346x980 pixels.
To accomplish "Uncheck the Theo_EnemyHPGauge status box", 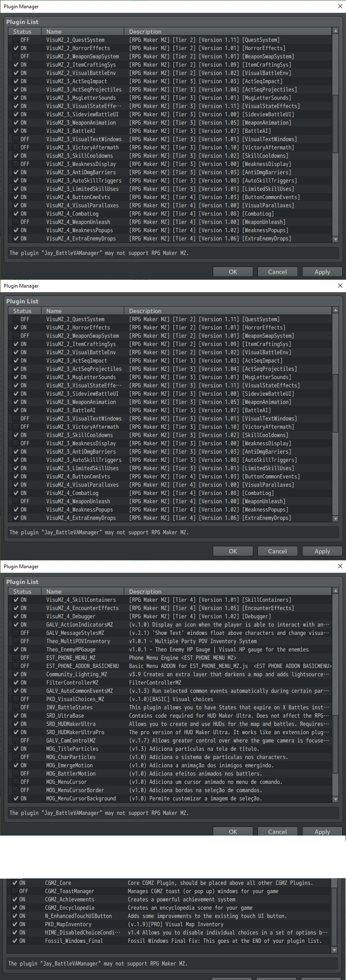I will (16, 649).
